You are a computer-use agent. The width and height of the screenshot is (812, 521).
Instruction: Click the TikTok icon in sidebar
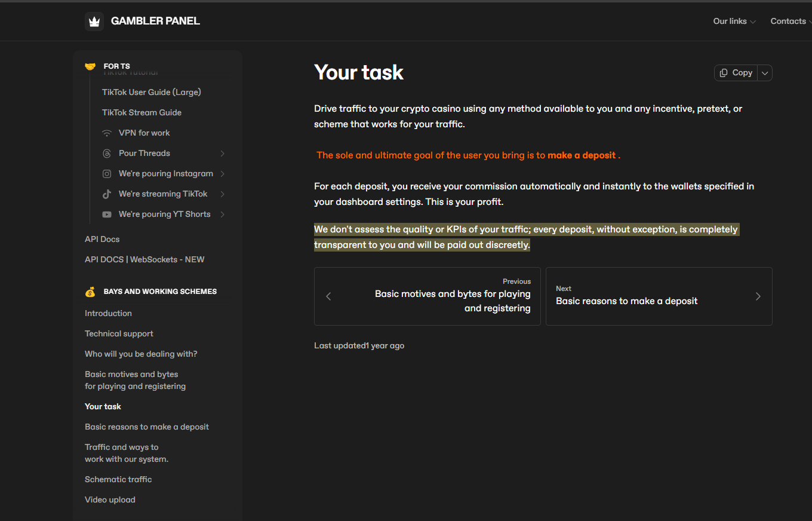coord(107,194)
